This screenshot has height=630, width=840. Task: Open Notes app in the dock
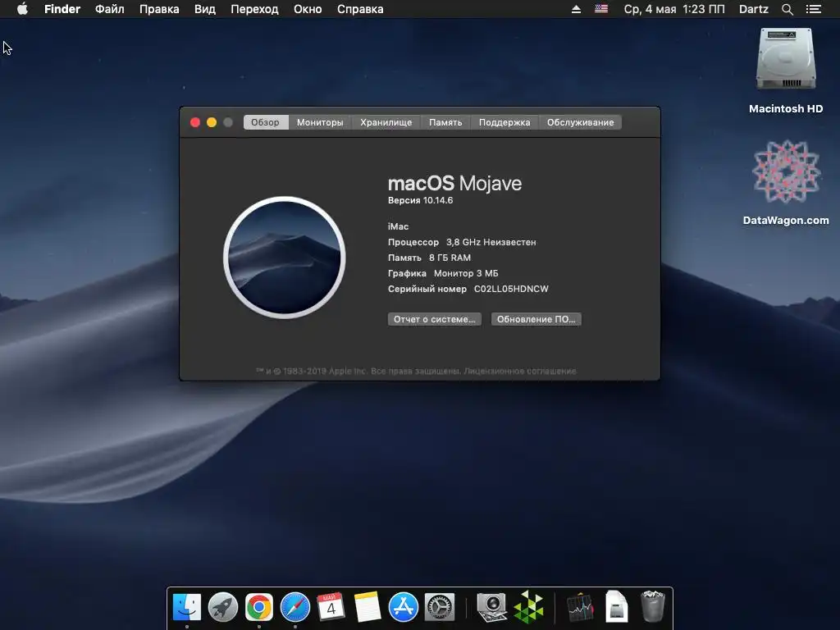tap(367, 607)
